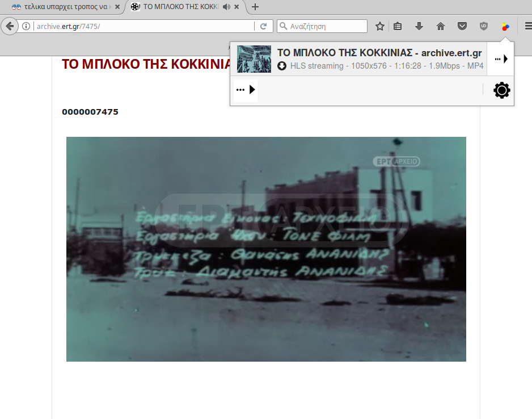Select the ΤΟ ΜΠΛΟΚΟ ΤΗΣ ΚΟΚΚΙΝΙΑΣ tab
The height and width of the screenshot is (419, 532).
pos(180,7)
